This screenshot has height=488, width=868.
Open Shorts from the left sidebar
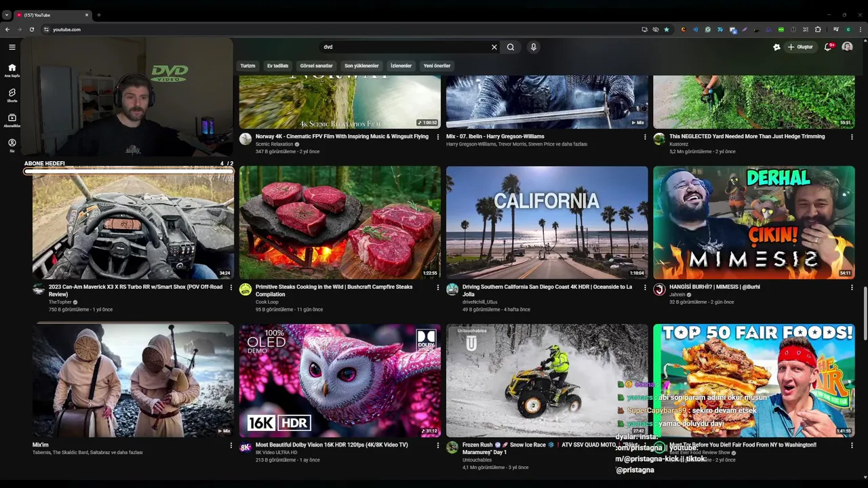[12, 95]
